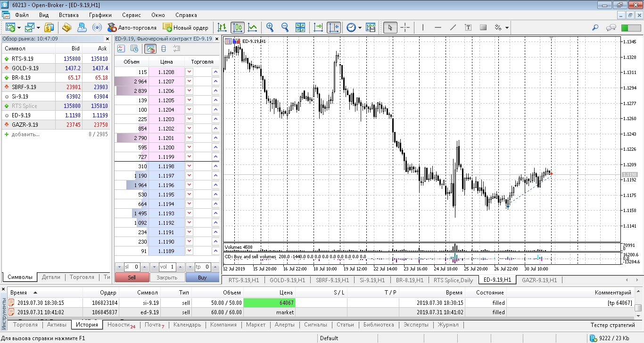
Task: Increase the vol value with up stepper
Action: 180,267
